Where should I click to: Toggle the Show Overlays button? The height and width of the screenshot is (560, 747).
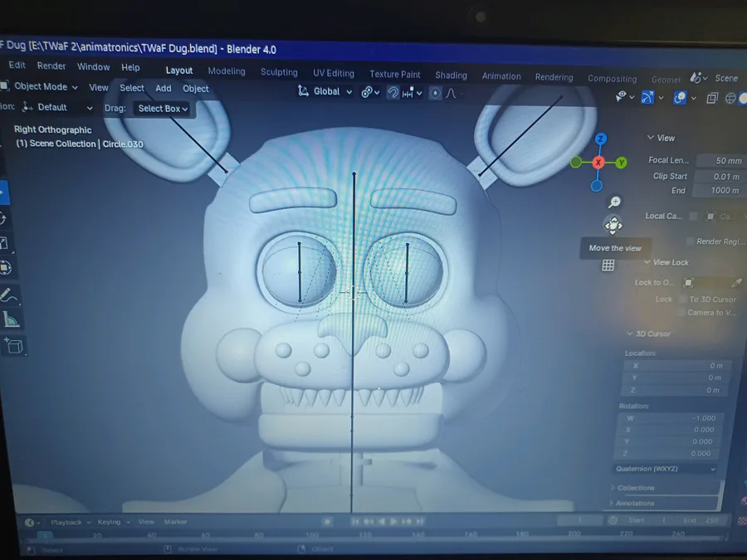tap(680, 98)
